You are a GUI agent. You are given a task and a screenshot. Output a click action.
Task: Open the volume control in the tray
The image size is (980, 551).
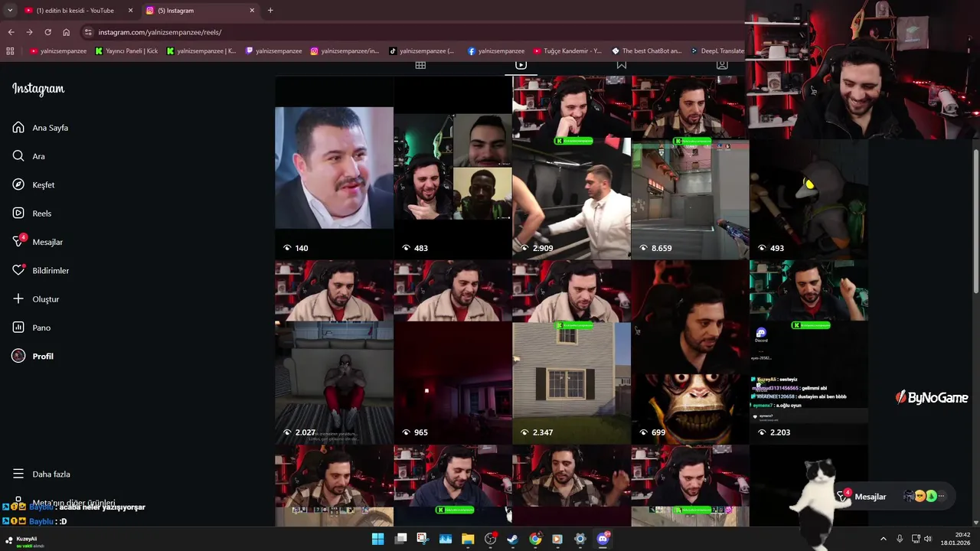[927, 539]
